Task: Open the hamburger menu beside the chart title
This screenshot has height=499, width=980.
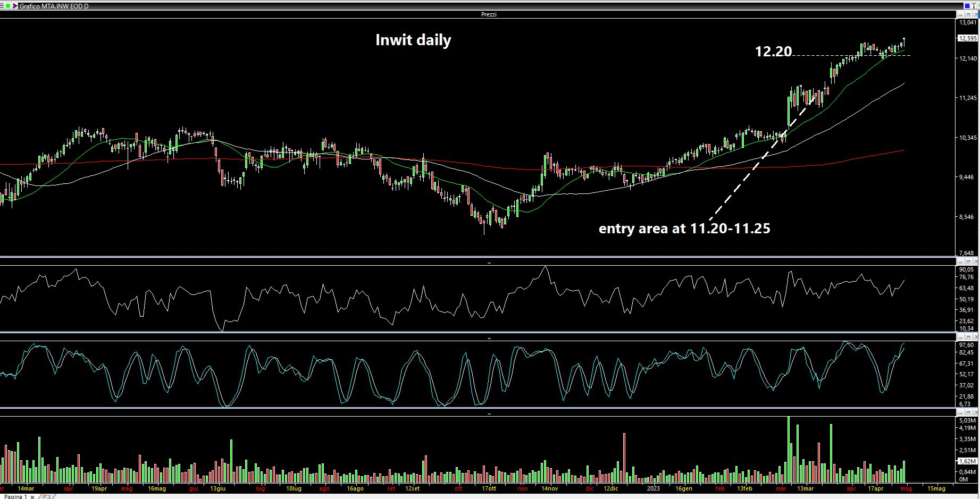Action: (2, 6)
